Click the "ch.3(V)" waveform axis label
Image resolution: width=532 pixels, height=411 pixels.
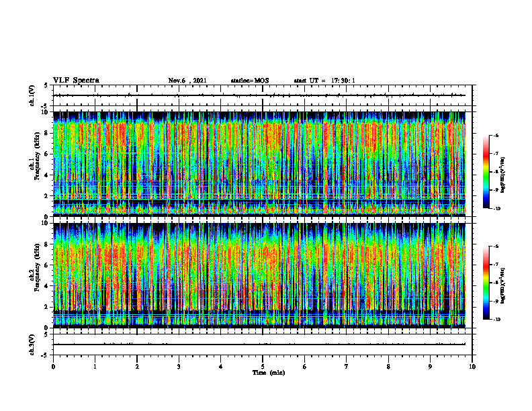32,345
